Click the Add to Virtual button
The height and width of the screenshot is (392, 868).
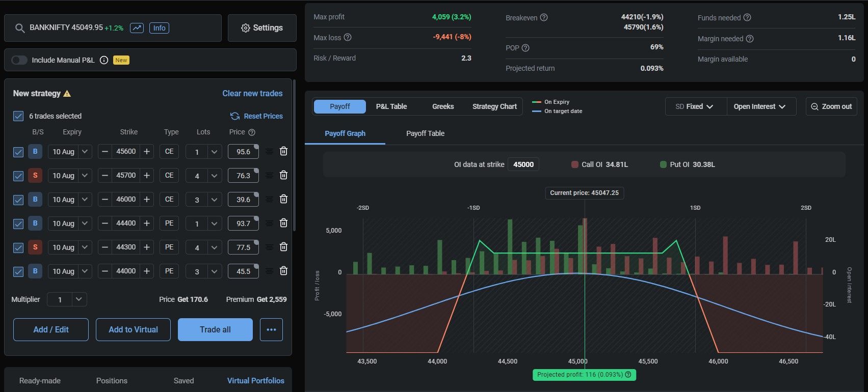133,329
